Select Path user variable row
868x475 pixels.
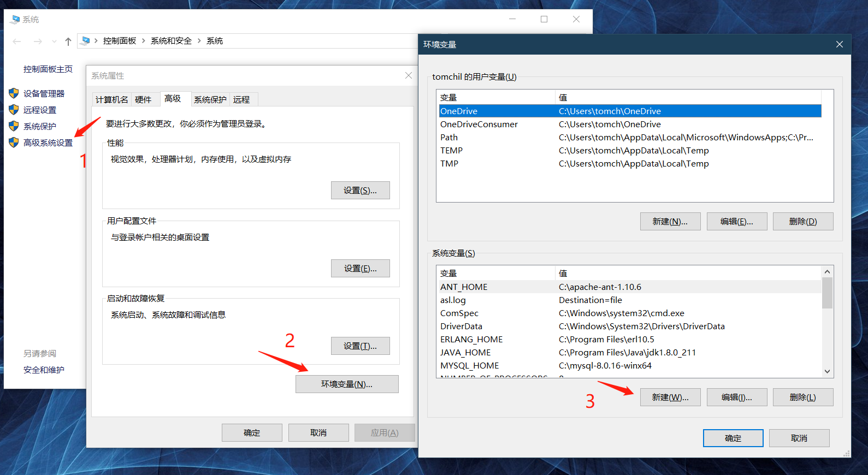coord(630,138)
